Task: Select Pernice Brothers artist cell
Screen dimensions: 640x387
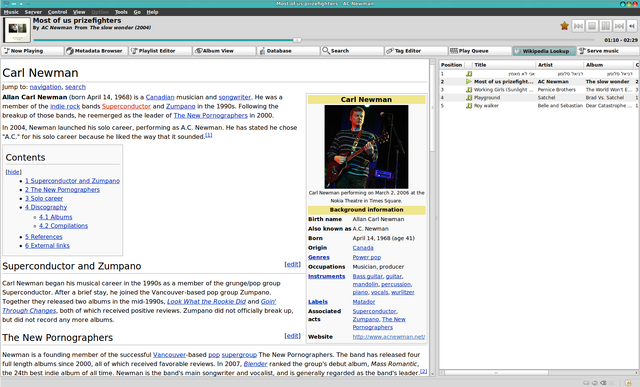Action: pyautogui.click(x=557, y=89)
